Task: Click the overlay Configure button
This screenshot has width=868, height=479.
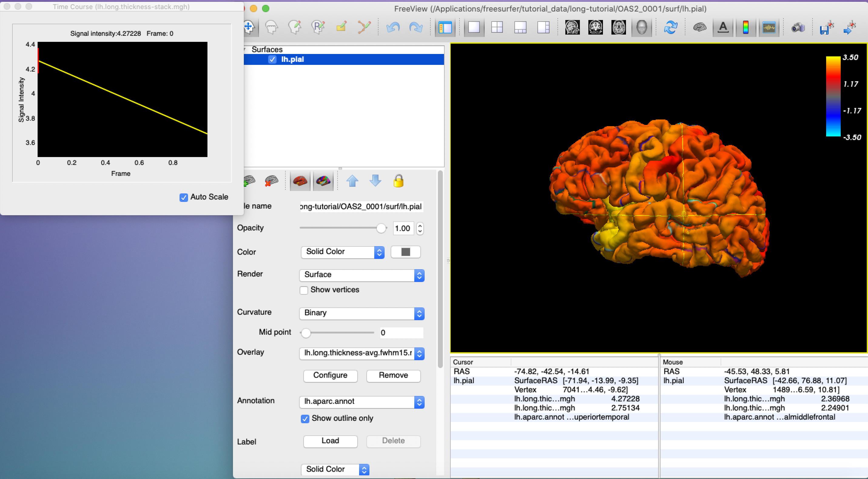Action: pos(330,376)
